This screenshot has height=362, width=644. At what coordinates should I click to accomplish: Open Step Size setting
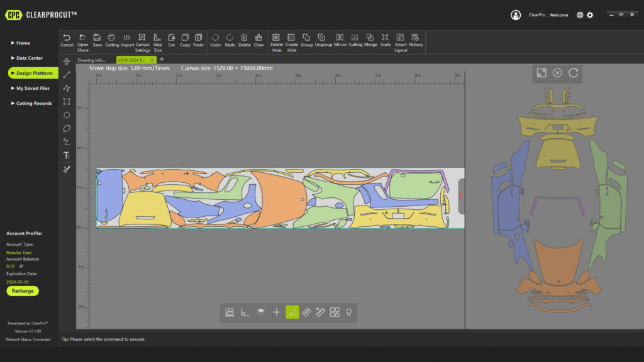point(157,43)
